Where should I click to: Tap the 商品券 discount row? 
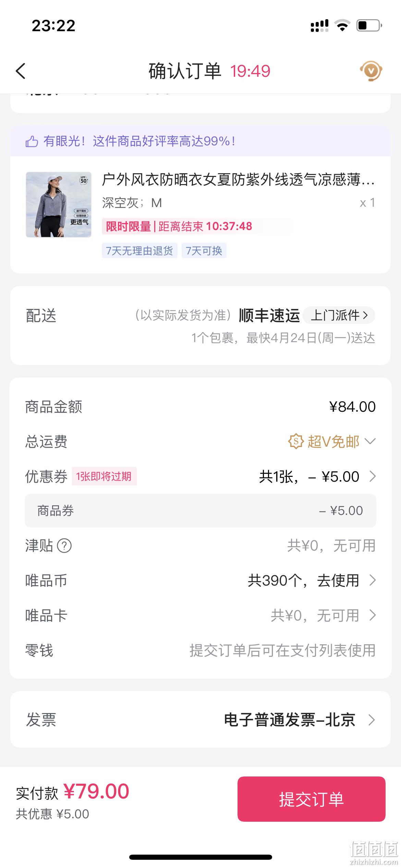200,510
